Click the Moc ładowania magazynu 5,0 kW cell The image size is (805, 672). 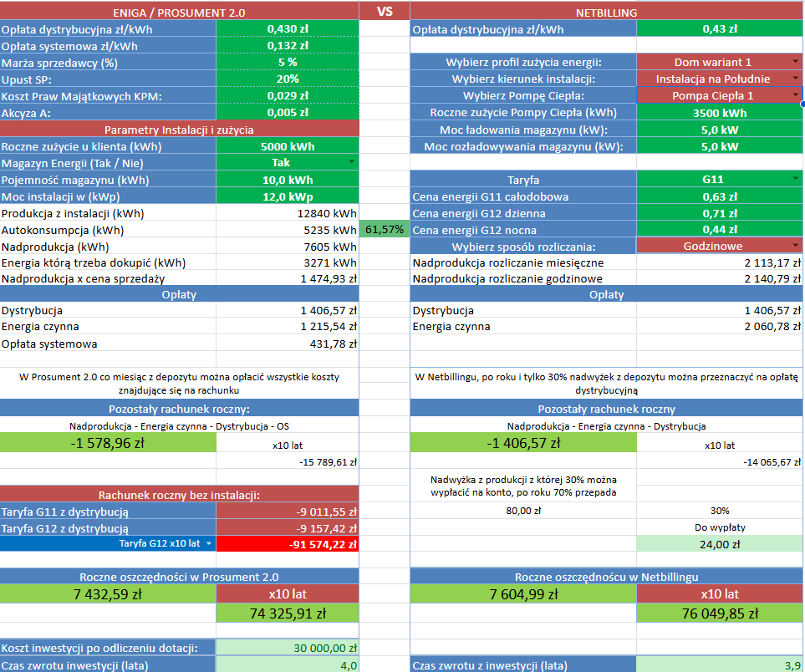(719, 130)
